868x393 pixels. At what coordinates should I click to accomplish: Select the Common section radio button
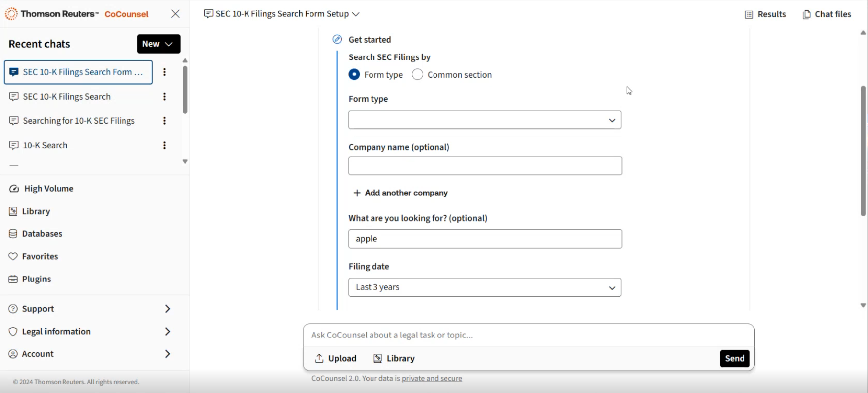(x=418, y=75)
